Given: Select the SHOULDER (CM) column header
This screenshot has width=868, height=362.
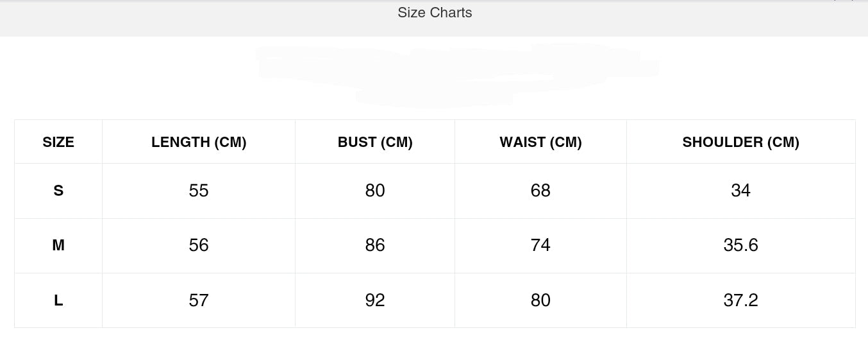Looking at the screenshot, I should 740,142.
